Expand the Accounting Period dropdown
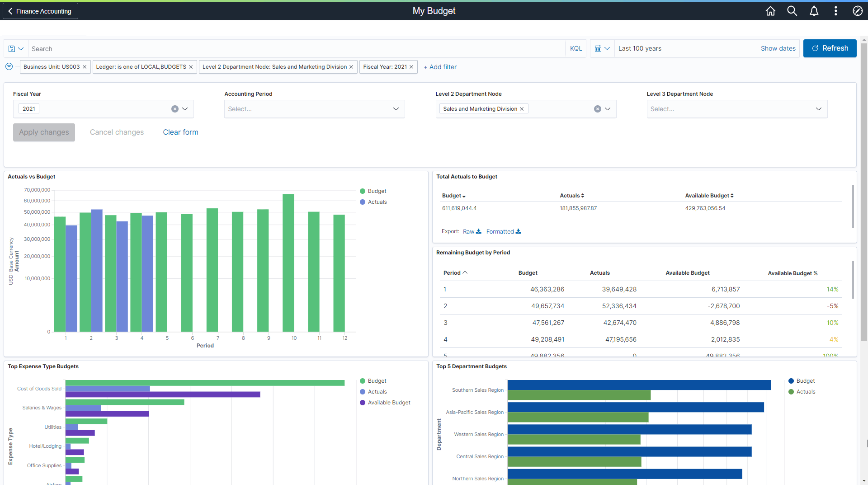Viewport: 868px width, 488px height. click(396, 109)
